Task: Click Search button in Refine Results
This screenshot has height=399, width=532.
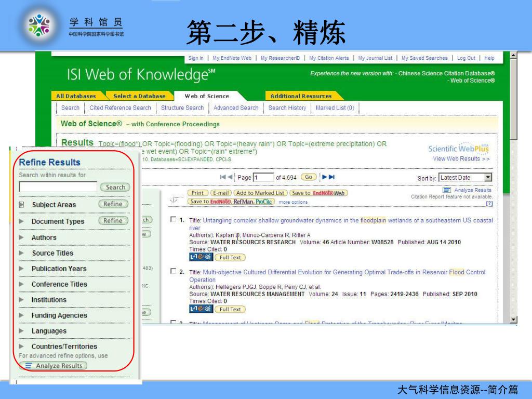Action: point(115,187)
